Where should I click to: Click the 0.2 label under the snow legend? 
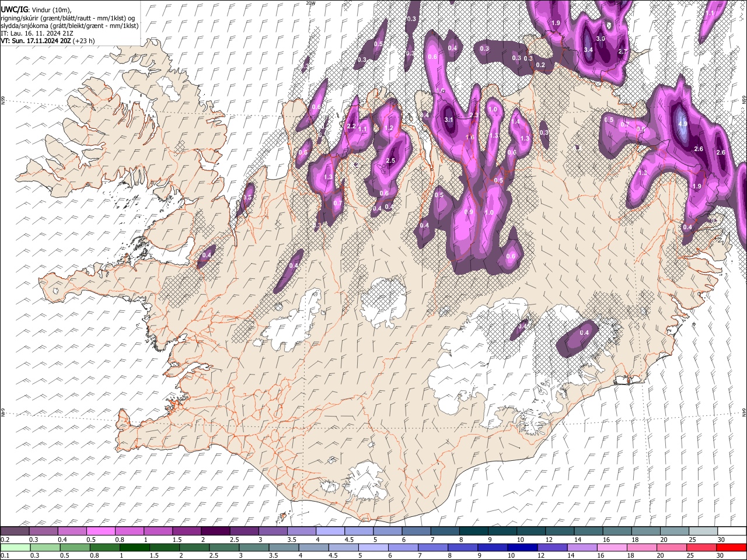coord(5,540)
